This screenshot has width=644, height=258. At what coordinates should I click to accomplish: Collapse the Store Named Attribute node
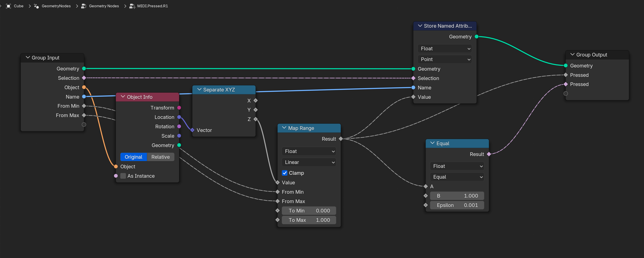(x=420, y=26)
